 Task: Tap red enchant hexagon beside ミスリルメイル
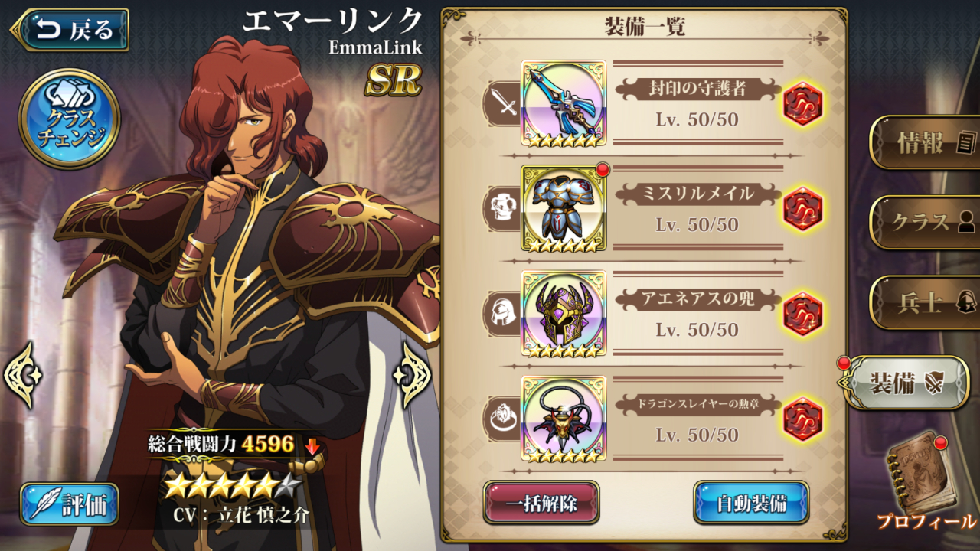point(802,209)
